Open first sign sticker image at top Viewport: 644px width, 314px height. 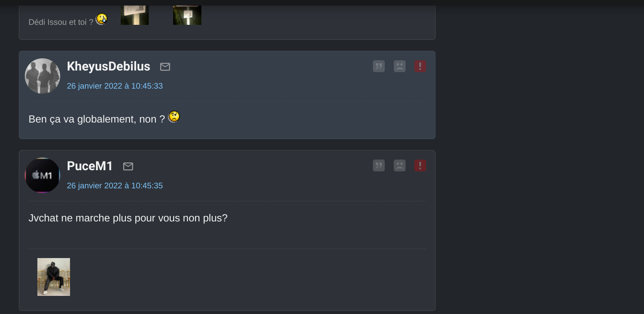coord(135,15)
